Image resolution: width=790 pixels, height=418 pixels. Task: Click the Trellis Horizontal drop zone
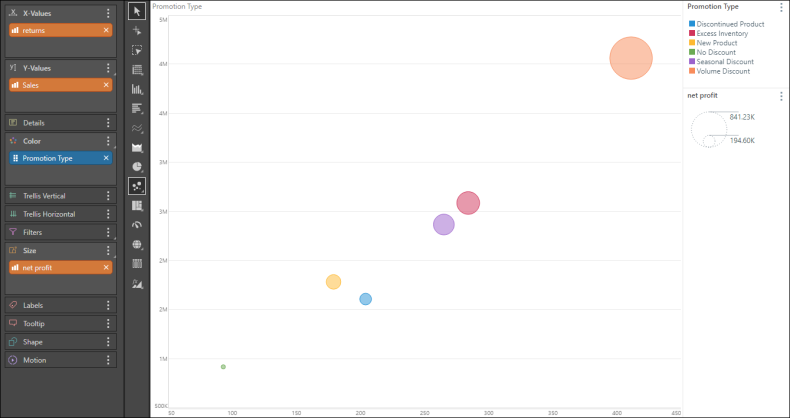[60, 214]
